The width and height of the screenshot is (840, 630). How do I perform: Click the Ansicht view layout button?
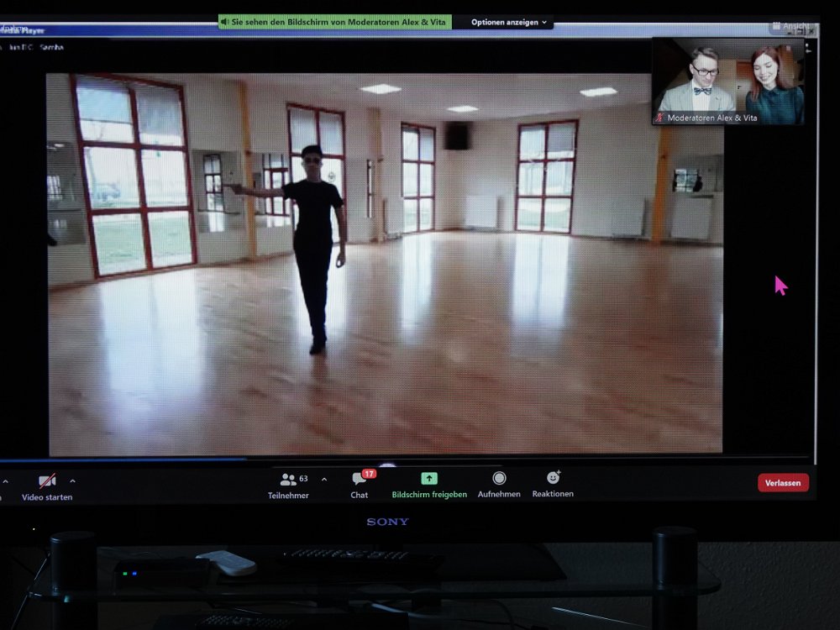tap(790, 26)
